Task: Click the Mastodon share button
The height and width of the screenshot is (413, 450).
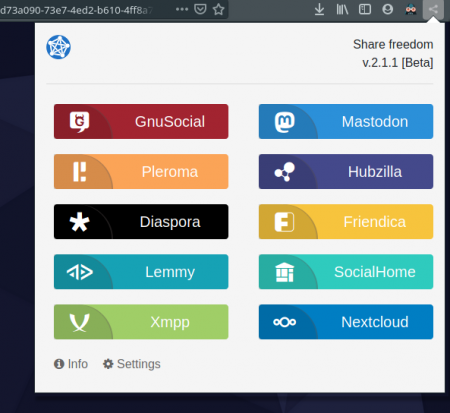Action: click(x=346, y=122)
